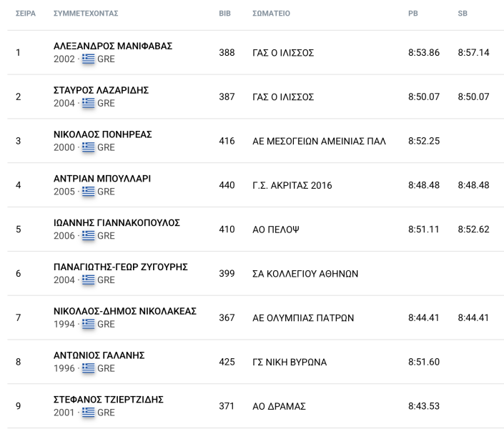This screenshot has height=429, width=504.
Task: Open the Γ.Σ. ΑΚΡΙΤΑΣ 2016 club
Action: point(292,185)
